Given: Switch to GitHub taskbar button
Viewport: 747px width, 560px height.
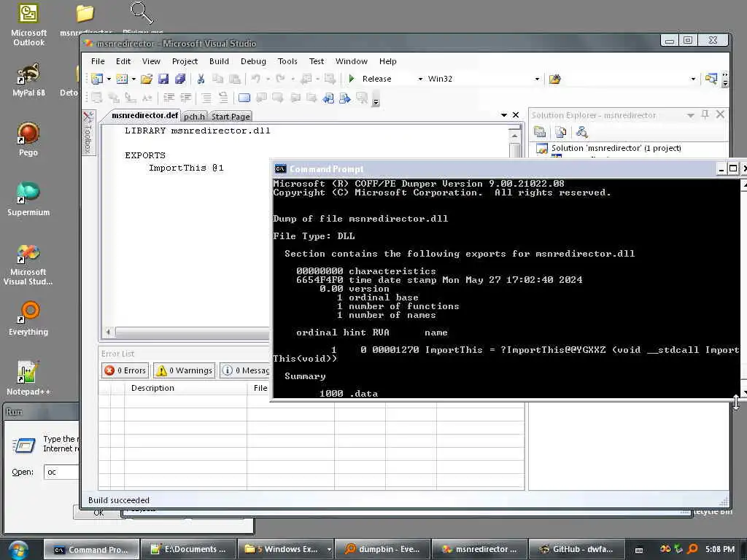Looking at the screenshot, I should pos(578,549).
